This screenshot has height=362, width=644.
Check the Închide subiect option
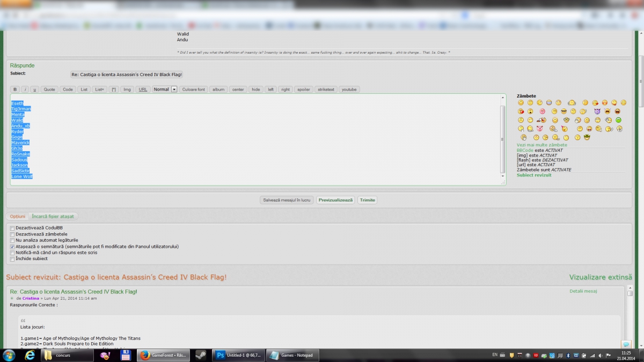click(12, 259)
